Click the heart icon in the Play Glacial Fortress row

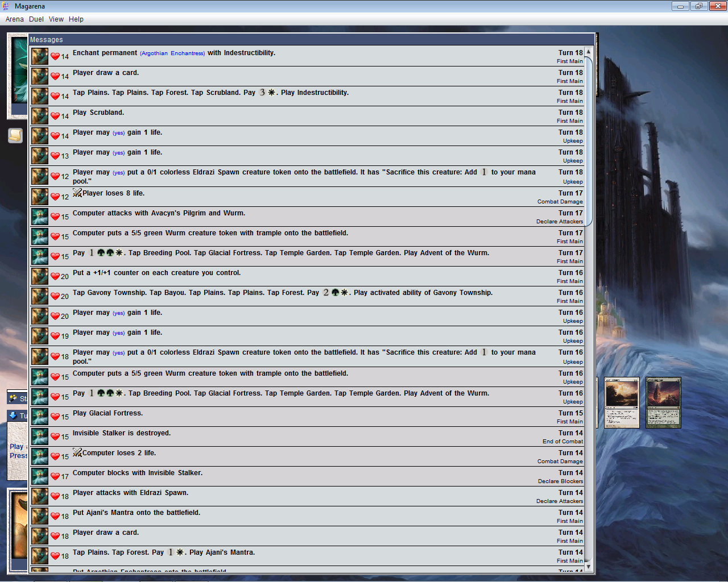55,417
